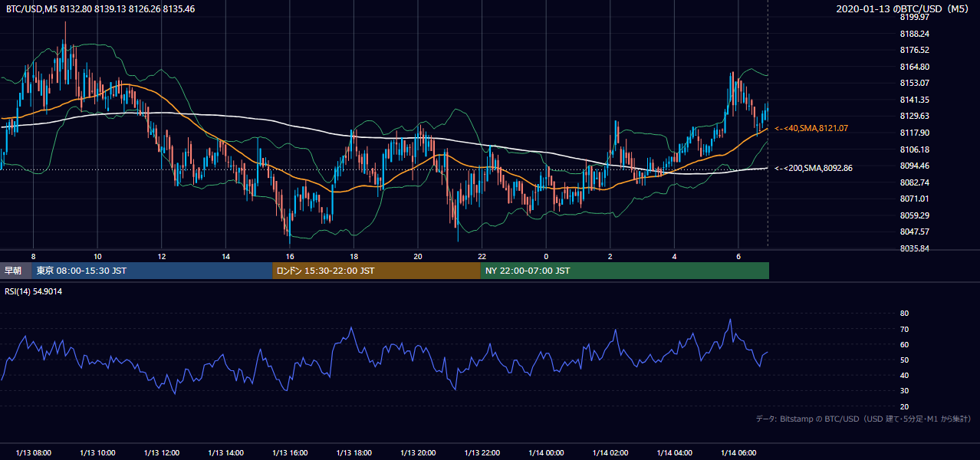The height and width of the screenshot is (460, 980).
Task: Click the RSI scale value 30
Action: tap(904, 390)
